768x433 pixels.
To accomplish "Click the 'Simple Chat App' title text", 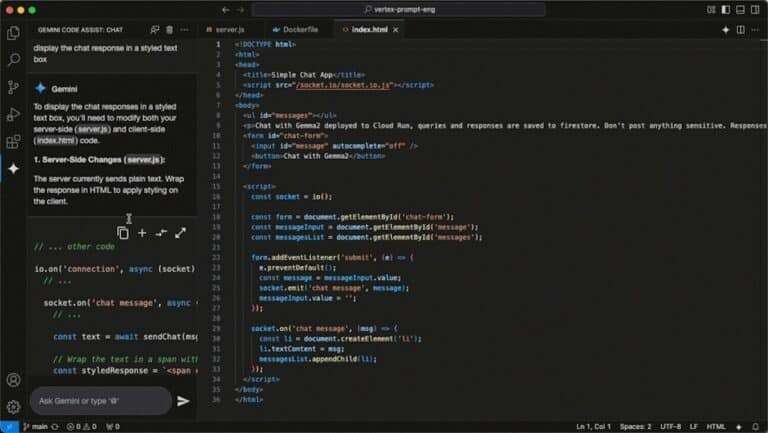I will [302, 74].
